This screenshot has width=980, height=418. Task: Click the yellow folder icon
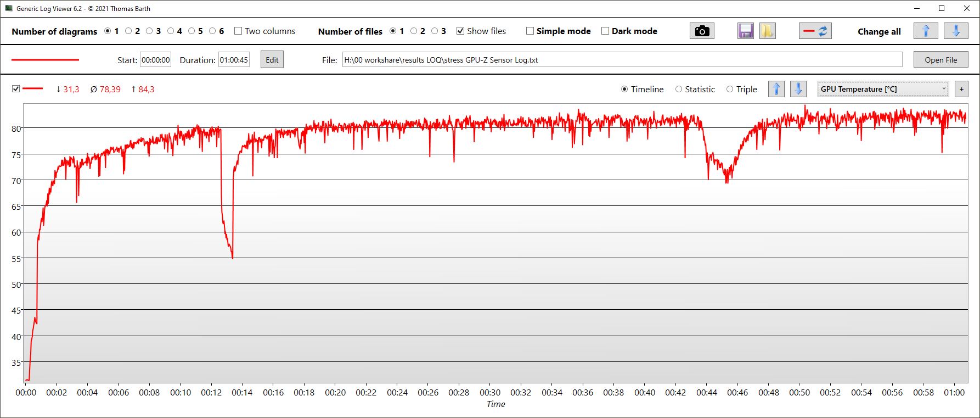[x=767, y=31]
